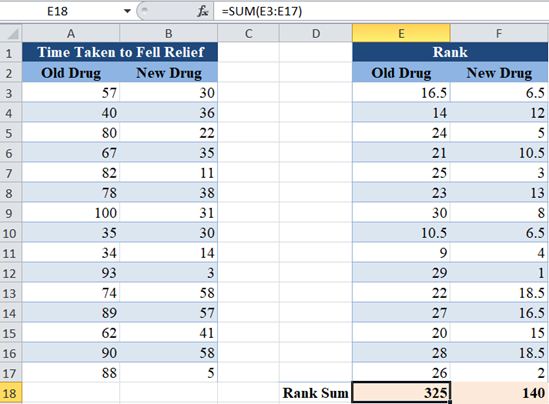Select column B header

tap(168, 34)
